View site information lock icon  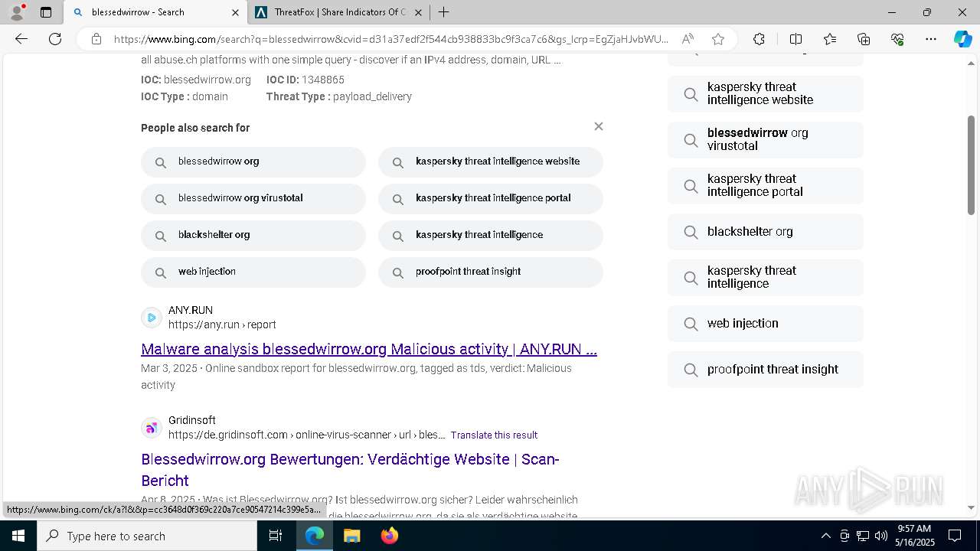96,39
